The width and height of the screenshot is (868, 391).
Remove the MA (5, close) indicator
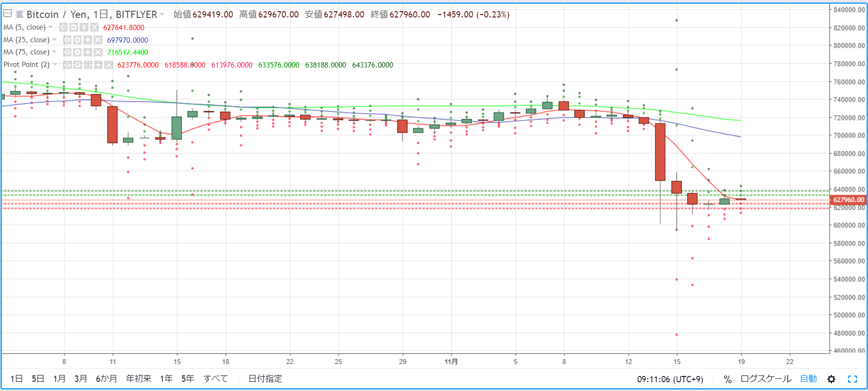tap(94, 27)
